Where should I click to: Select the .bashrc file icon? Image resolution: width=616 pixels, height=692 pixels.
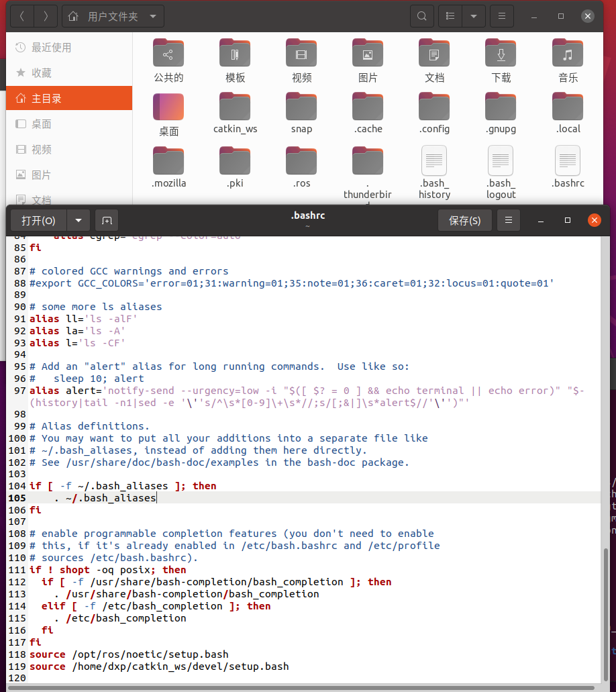click(568, 160)
